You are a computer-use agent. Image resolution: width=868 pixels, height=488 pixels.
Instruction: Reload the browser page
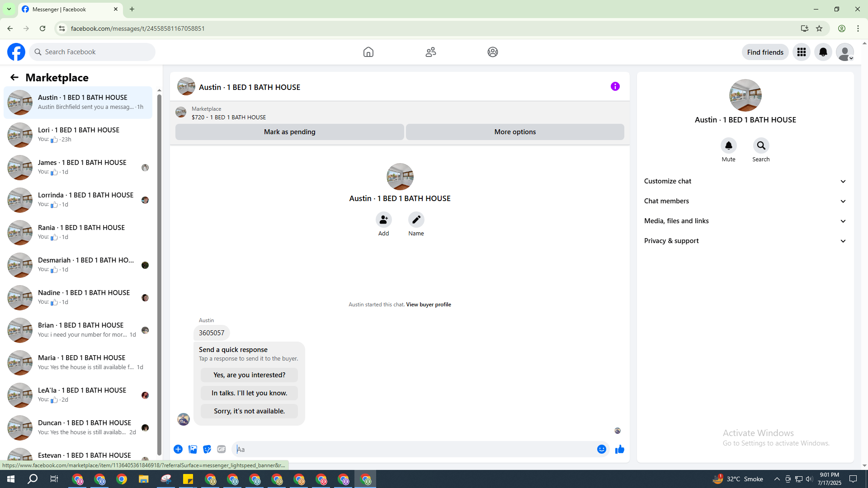(42, 28)
